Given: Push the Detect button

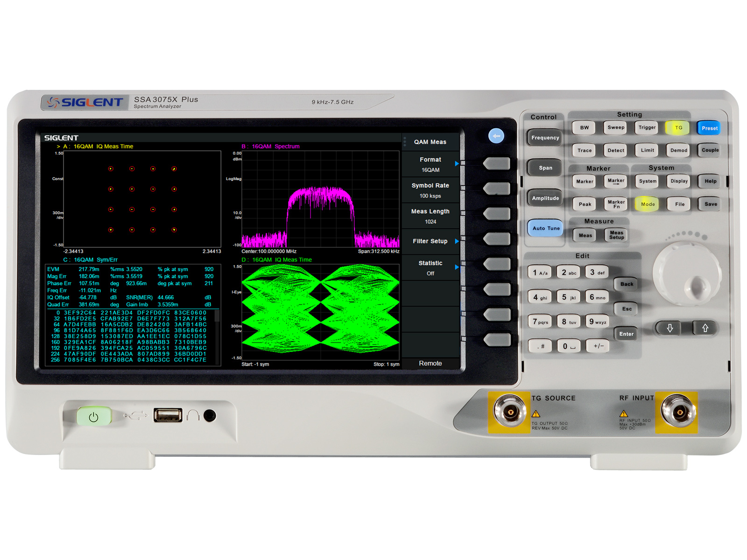Looking at the screenshot, I should 616,150.
